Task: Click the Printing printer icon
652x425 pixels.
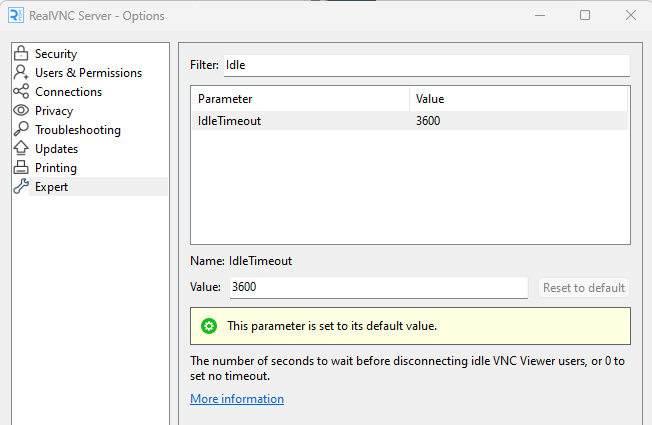Action: tap(21, 167)
